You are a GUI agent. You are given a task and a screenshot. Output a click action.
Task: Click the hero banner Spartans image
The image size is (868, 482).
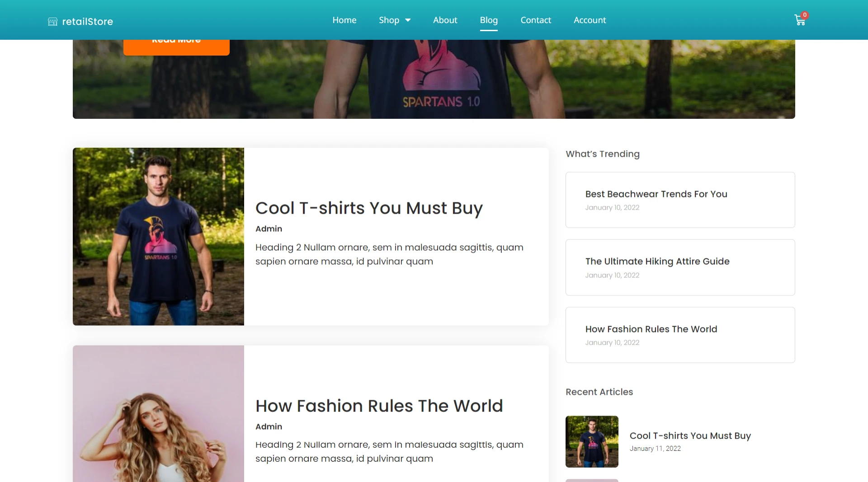(434, 79)
